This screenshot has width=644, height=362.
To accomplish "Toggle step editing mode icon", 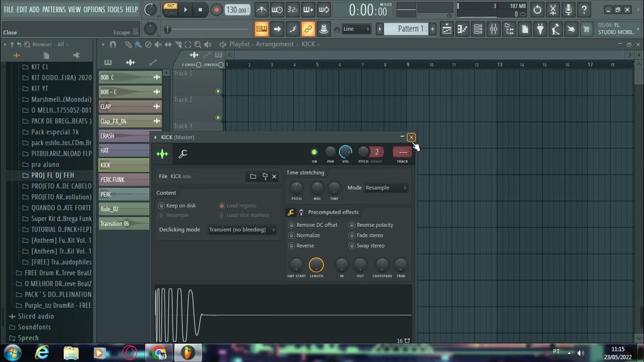I will click(x=293, y=29).
